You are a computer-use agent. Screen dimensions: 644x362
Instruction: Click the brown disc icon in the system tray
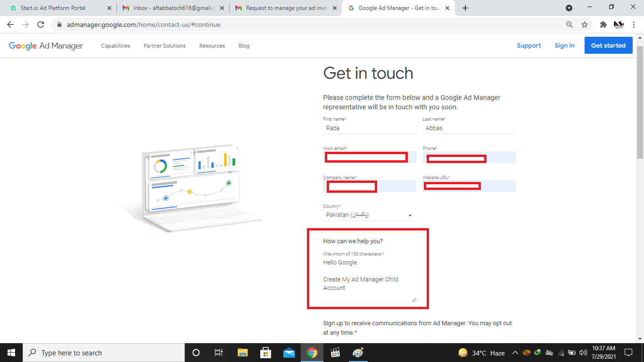pyautogui.click(x=527, y=353)
